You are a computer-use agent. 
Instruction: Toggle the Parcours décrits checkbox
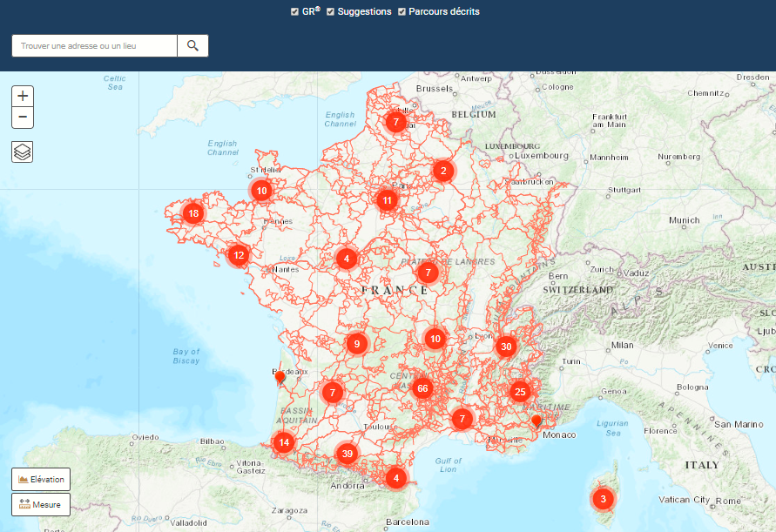point(401,12)
